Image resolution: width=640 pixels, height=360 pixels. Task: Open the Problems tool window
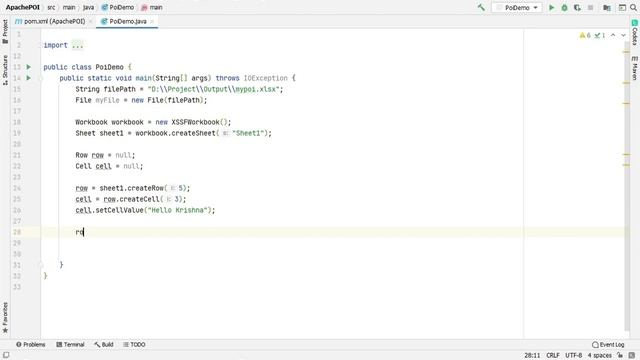pyautogui.click(x=31, y=344)
